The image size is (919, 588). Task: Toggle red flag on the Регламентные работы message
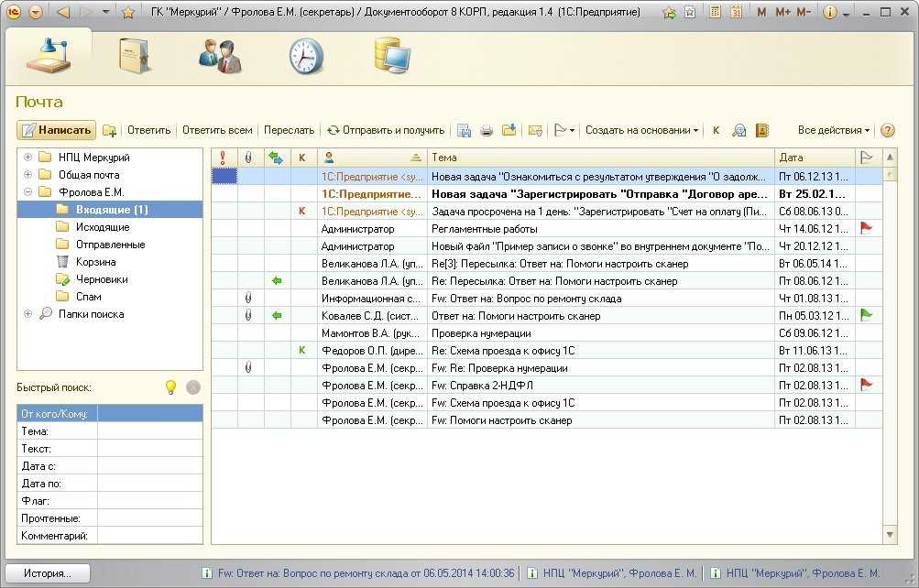click(x=866, y=229)
